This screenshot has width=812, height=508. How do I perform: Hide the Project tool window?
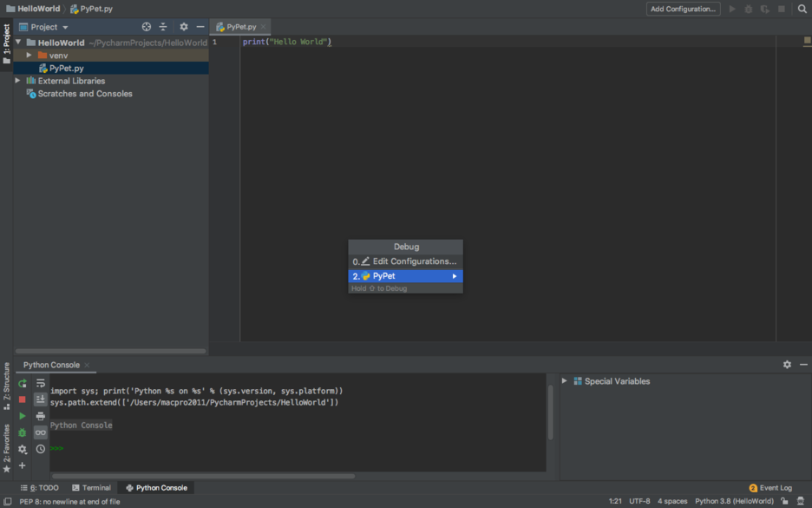pyautogui.click(x=200, y=27)
